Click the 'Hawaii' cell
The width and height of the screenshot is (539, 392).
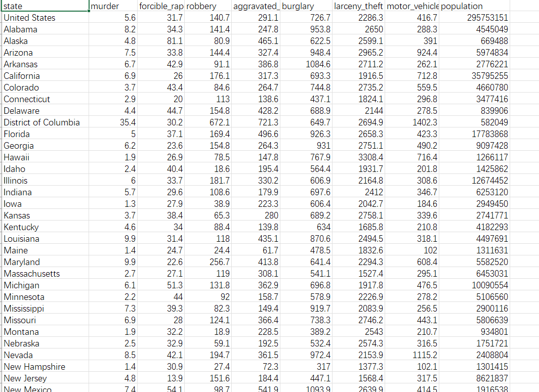tap(45, 157)
